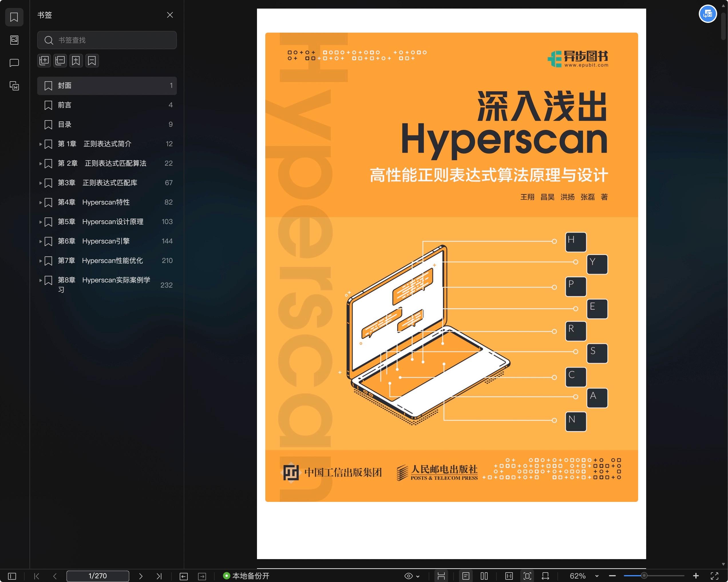Click the 本地备份开 status indicator
Screen dimensions: 728x582
pyautogui.click(x=246, y=576)
